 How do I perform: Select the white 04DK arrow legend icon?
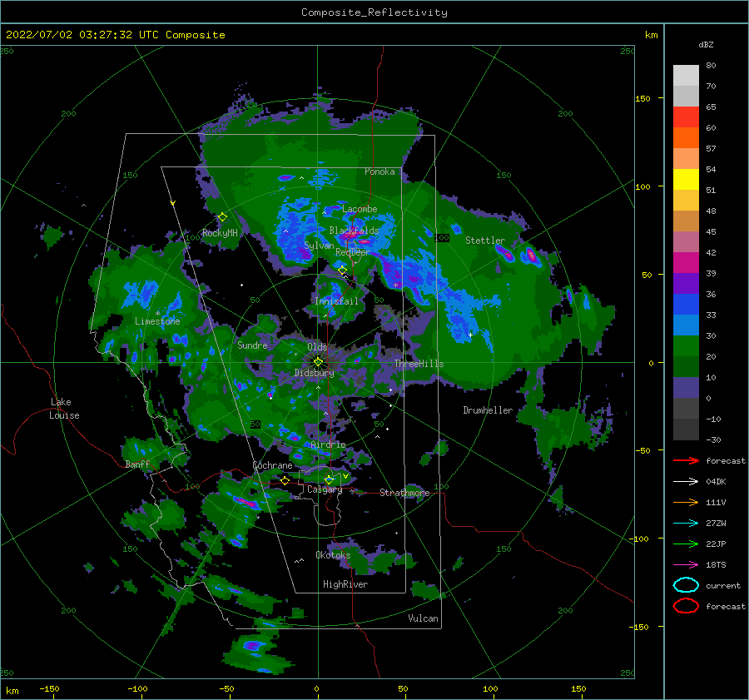coord(686,481)
